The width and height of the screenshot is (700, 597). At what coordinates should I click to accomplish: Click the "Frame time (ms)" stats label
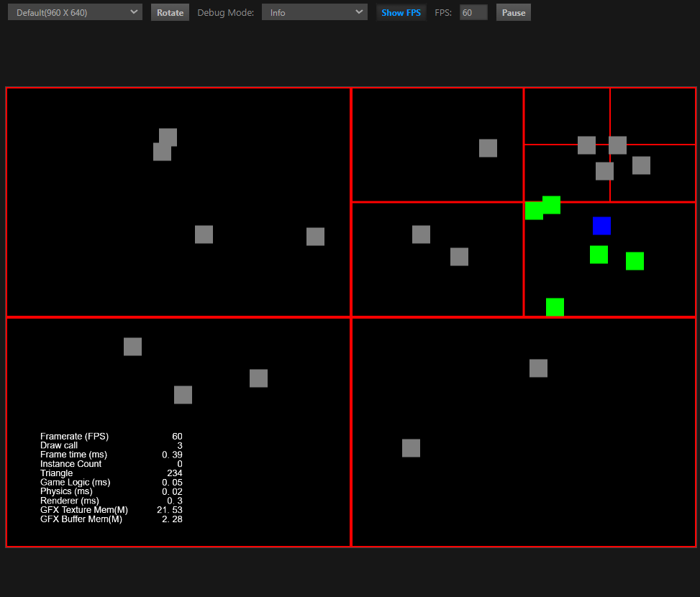click(x=73, y=455)
